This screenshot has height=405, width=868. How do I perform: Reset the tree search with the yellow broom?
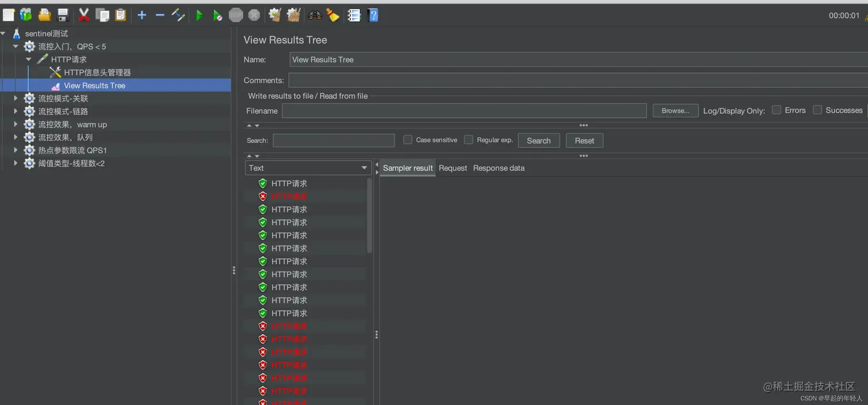point(333,16)
